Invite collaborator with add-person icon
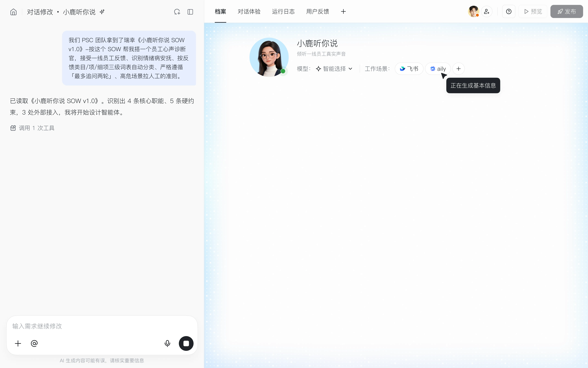The height and width of the screenshot is (368, 588). pos(487,11)
